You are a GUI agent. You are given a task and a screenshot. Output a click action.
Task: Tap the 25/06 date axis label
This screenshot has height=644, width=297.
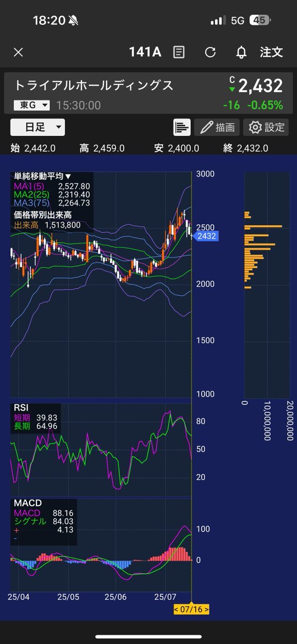[x=116, y=596]
